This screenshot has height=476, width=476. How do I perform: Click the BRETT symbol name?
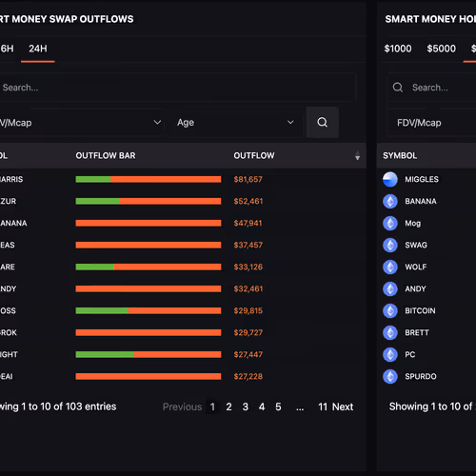[x=417, y=332]
